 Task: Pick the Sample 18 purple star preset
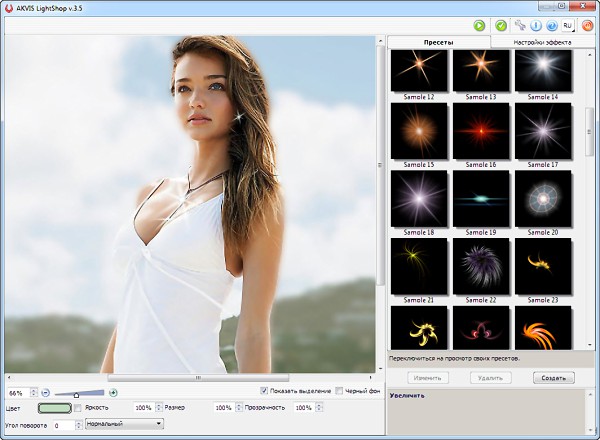[x=419, y=199]
